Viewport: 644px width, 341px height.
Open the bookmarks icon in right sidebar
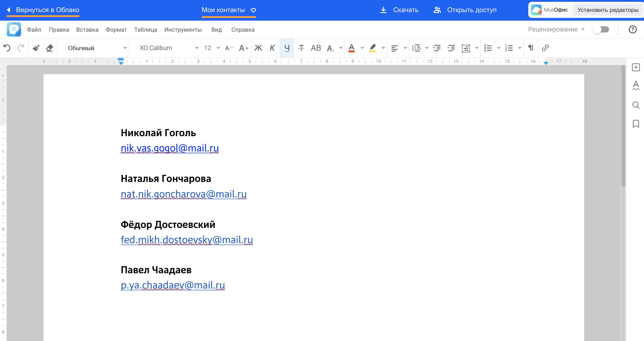636,124
